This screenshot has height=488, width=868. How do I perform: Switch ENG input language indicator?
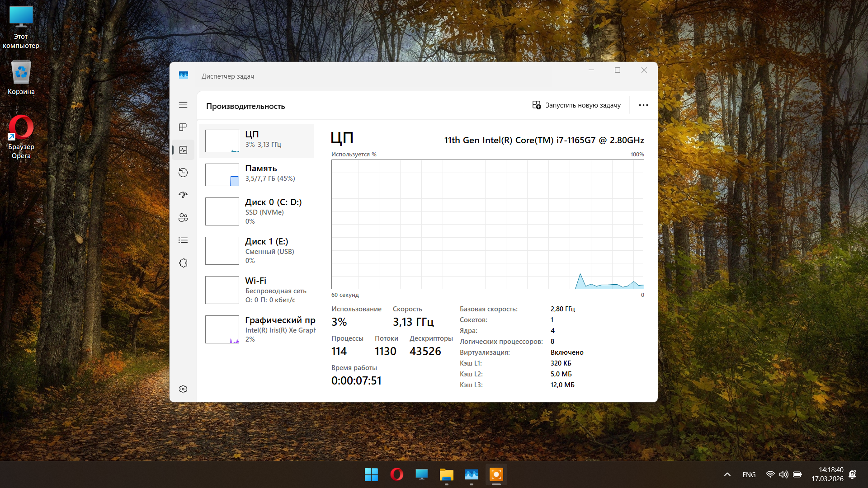click(749, 474)
